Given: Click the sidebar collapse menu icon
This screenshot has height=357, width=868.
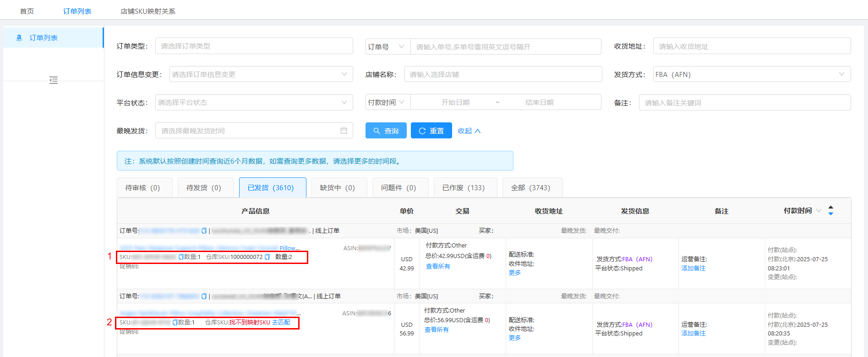Looking at the screenshot, I should click(x=54, y=80).
